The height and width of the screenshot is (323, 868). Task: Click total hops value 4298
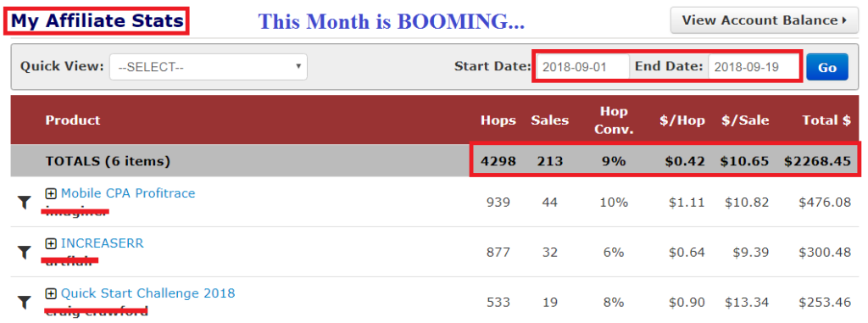(498, 161)
